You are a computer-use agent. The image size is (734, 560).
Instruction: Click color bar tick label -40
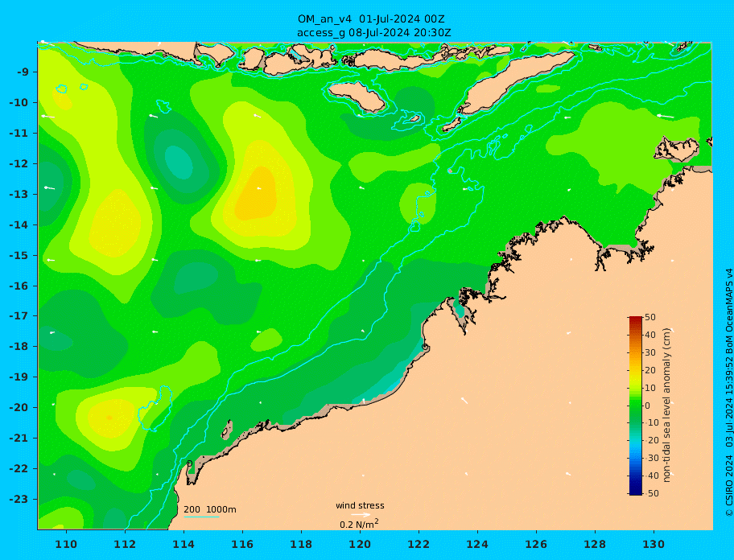pos(652,476)
